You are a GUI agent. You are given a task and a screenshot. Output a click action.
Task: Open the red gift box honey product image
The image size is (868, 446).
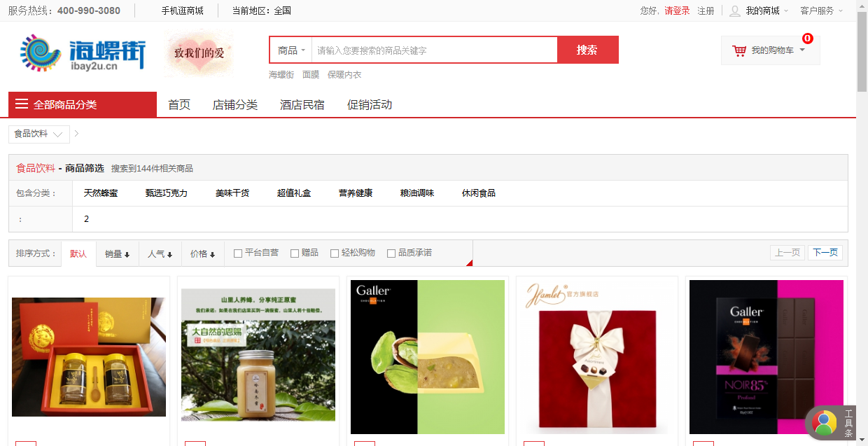point(89,357)
